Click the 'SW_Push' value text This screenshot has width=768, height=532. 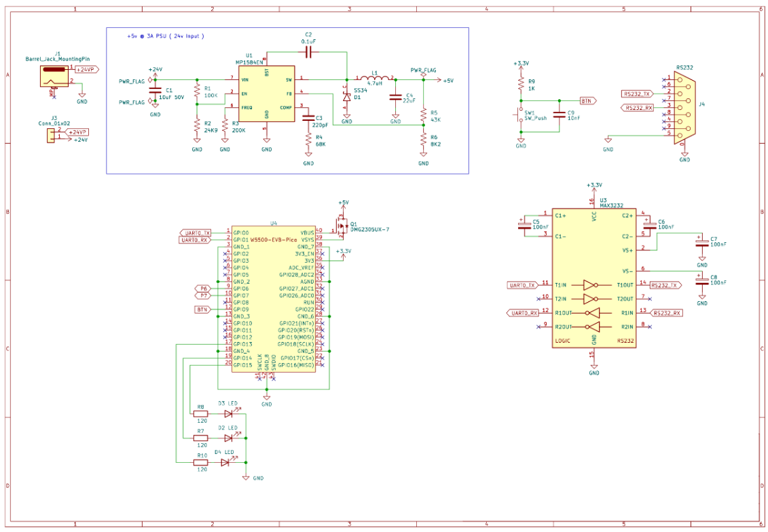coord(535,119)
